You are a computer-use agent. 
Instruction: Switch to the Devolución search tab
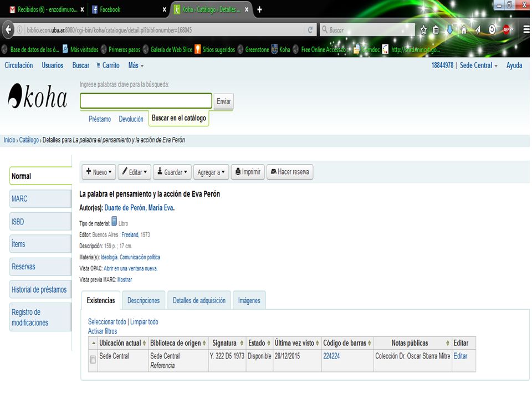131,119
